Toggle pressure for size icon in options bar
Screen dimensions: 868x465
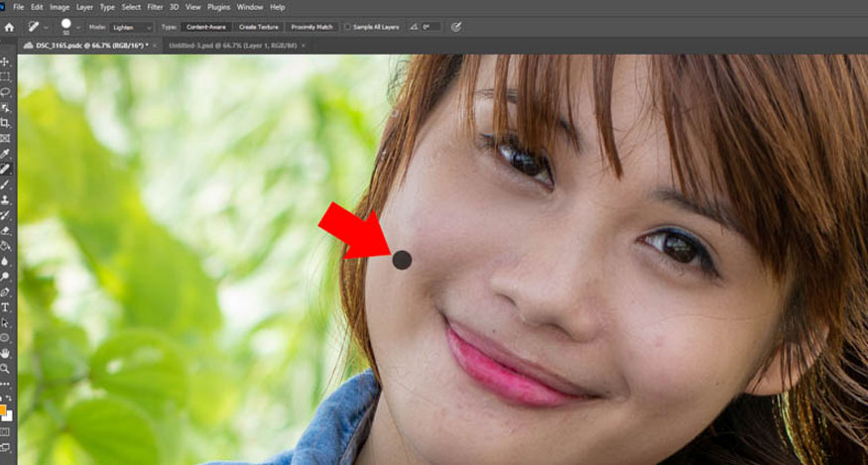click(456, 27)
